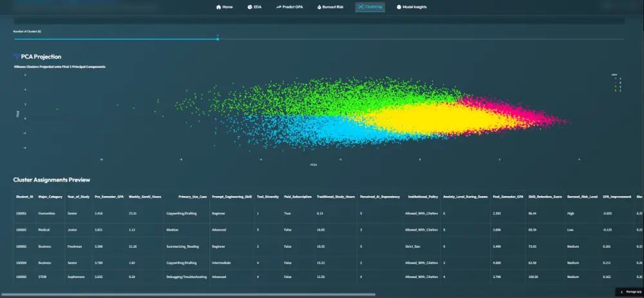The height and width of the screenshot is (298, 644).
Task: Click the Post_Semester_GPA column header
Action: pos(508,197)
